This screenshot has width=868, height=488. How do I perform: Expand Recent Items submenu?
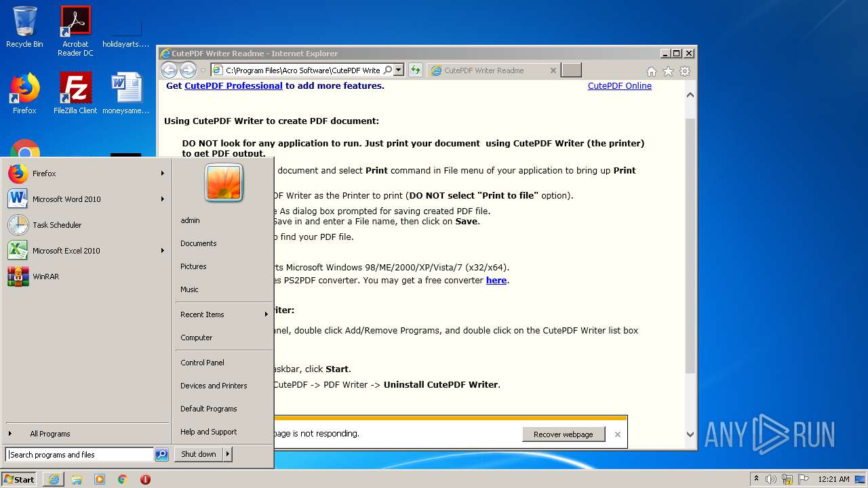coord(223,314)
